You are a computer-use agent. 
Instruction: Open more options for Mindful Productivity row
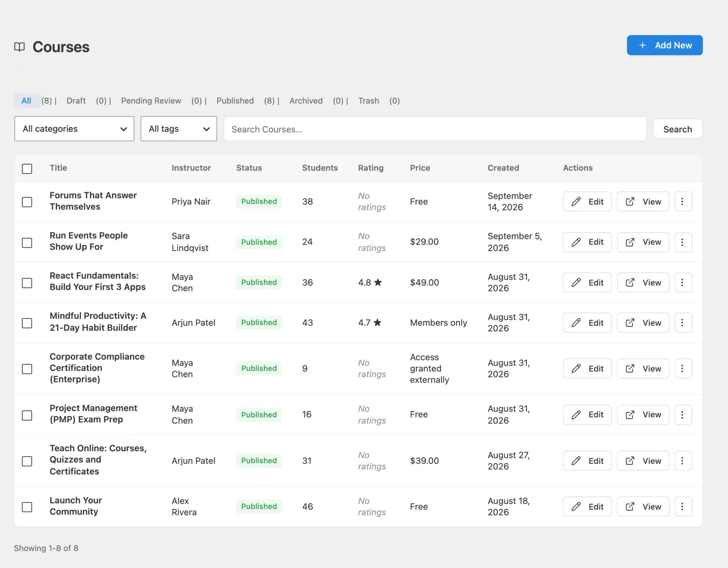[682, 322]
